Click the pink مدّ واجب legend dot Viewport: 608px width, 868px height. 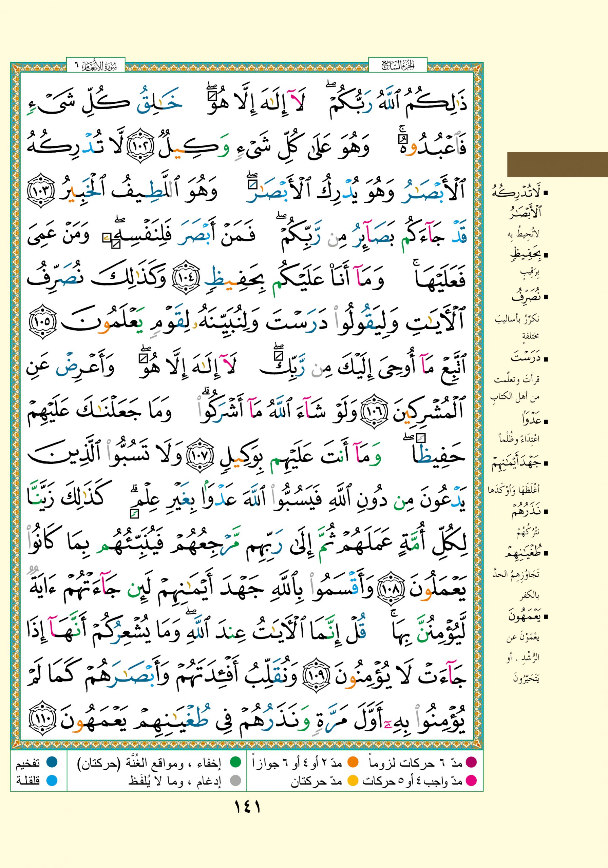pos(471,780)
